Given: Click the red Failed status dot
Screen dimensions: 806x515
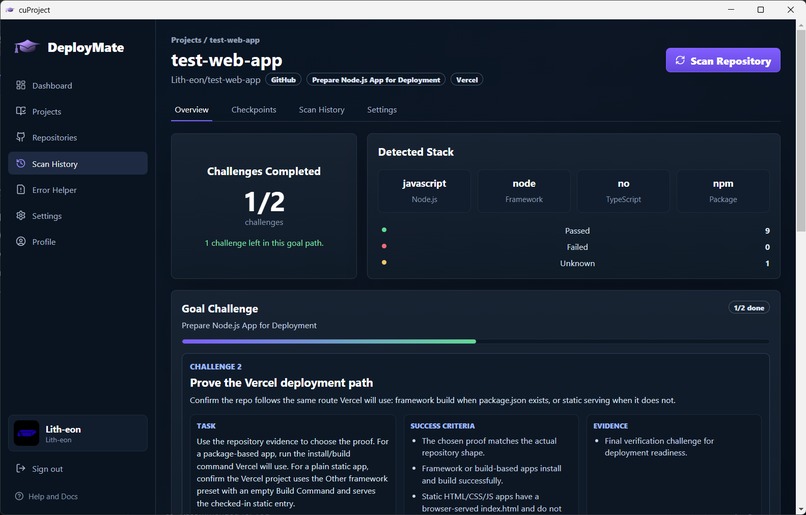Looking at the screenshot, I should 384,246.
